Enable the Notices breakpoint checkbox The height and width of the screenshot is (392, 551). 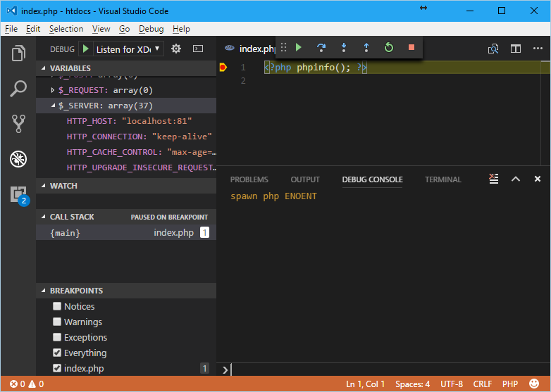coord(57,306)
